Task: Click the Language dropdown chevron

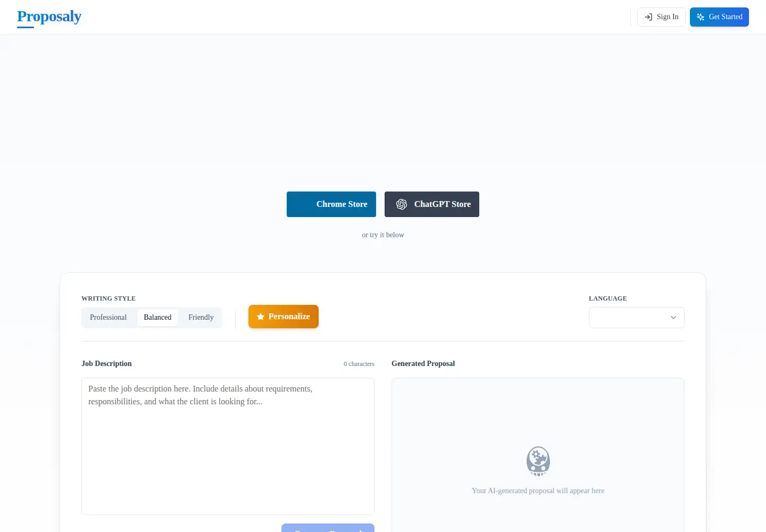Action: [x=673, y=318]
